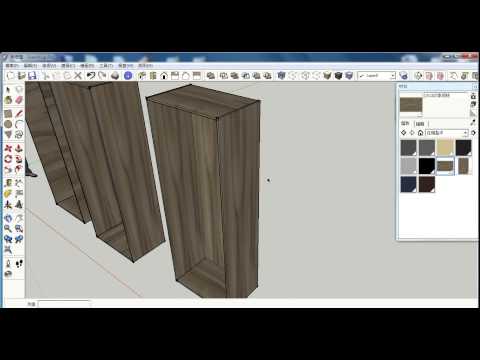Image resolution: width=480 pixels, height=360 pixels.
Task: Choose the Text label tool
Action: [x=19, y=194]
